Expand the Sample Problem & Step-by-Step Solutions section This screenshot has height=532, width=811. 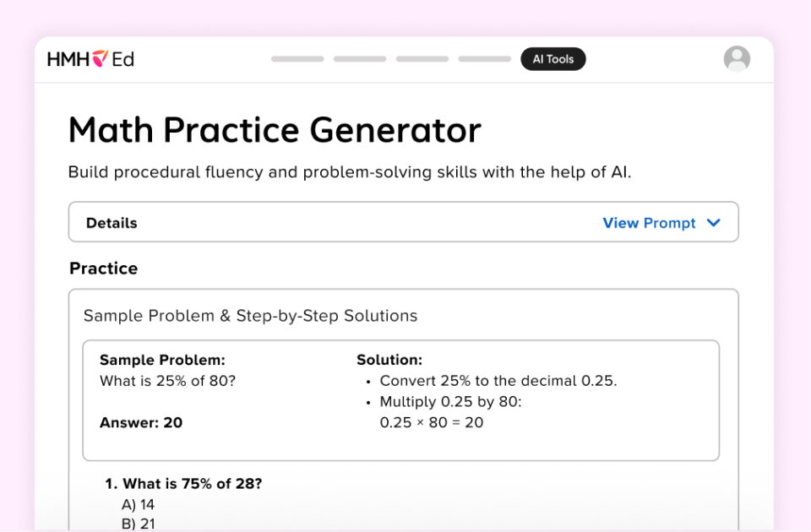point(250,315)
